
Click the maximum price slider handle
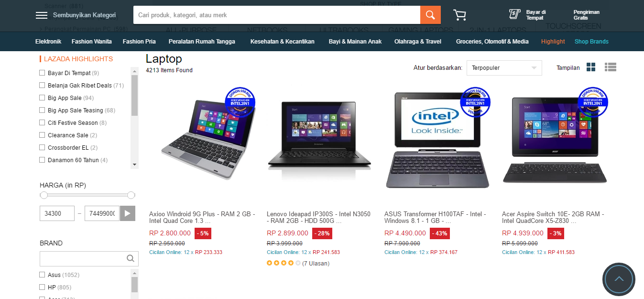click(131, 195)
